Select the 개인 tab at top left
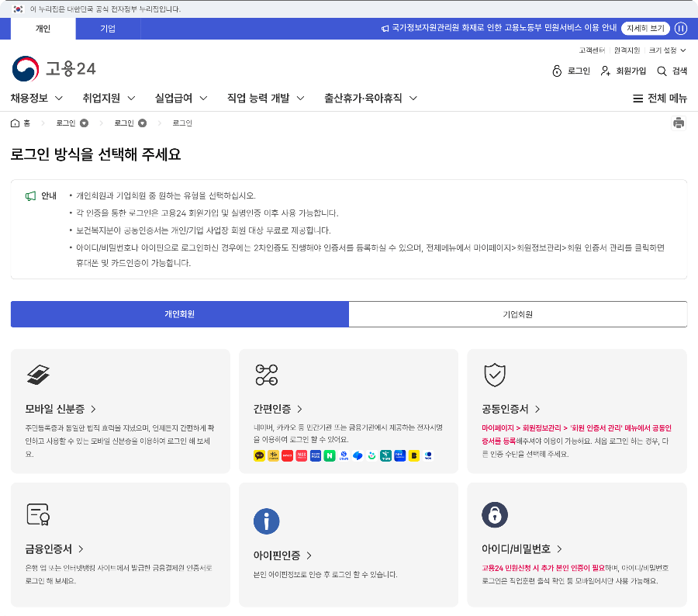Screen dimensions: 698x616 [43, 28]
